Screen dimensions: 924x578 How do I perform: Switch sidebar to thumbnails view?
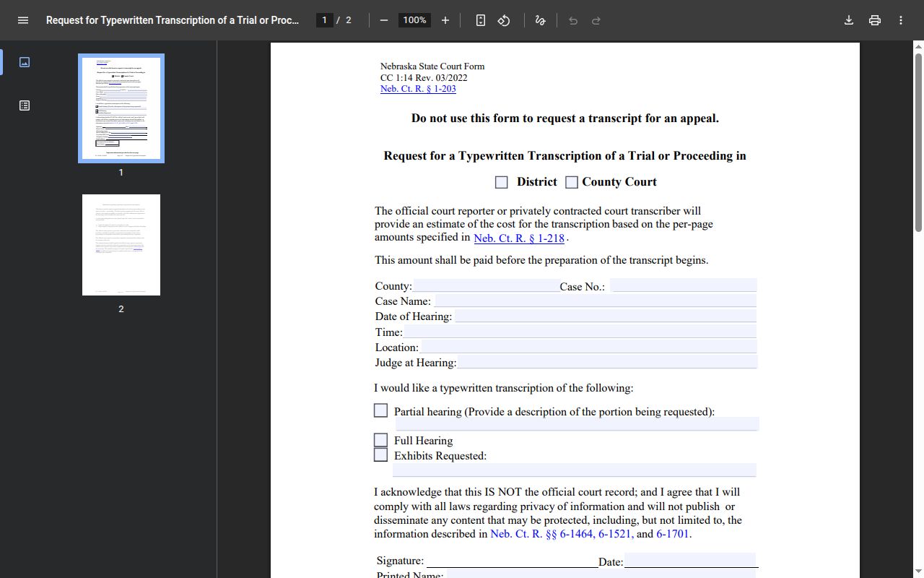pos(25,62)
